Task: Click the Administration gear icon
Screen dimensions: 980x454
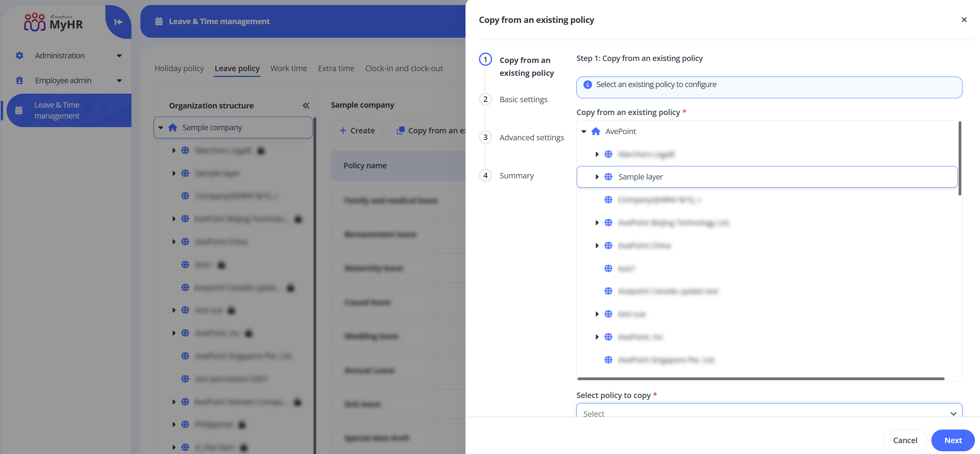Action: [19, 56]
